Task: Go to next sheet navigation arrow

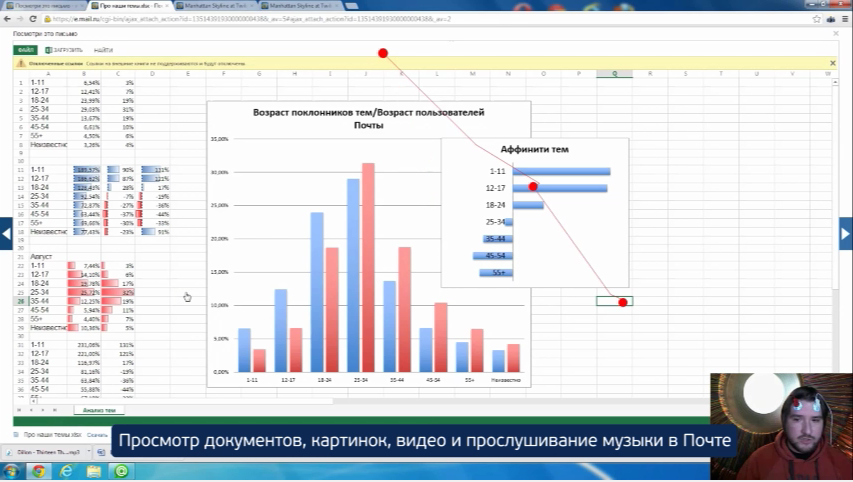Action: pyautogui.click(x=43, y=410)
